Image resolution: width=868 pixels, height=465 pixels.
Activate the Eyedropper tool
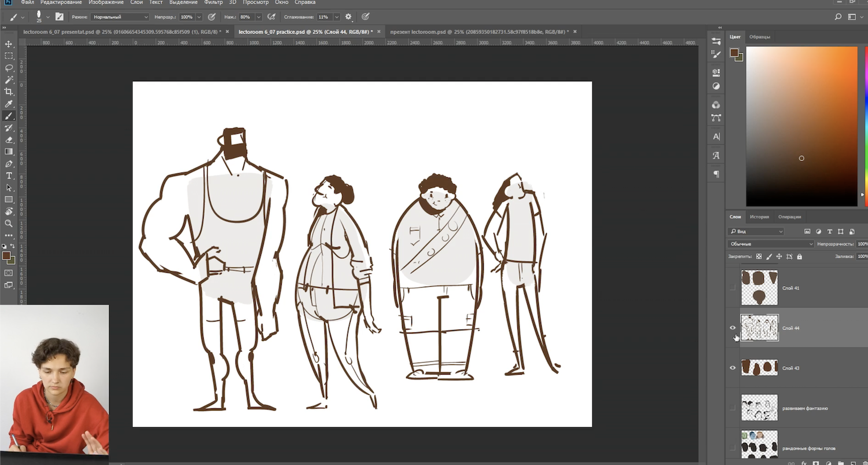[9, 104]
